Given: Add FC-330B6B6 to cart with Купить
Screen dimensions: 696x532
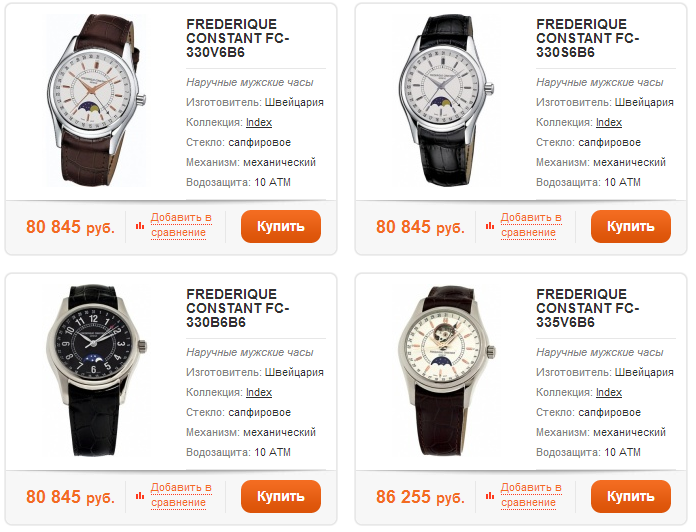Looking at the screenshot, I should pos(280,496).
